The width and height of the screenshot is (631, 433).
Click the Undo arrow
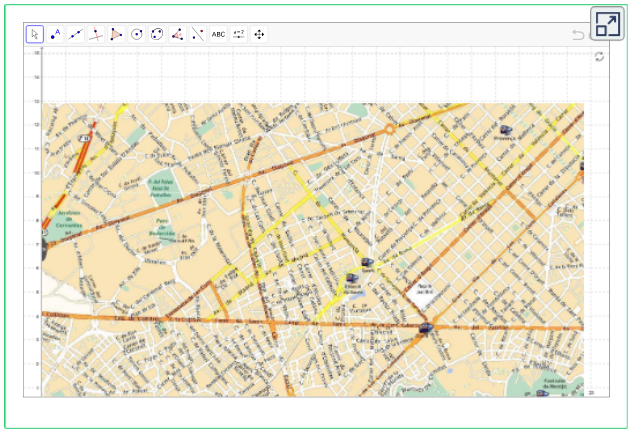pyautogui.click(x=578, y=35)
